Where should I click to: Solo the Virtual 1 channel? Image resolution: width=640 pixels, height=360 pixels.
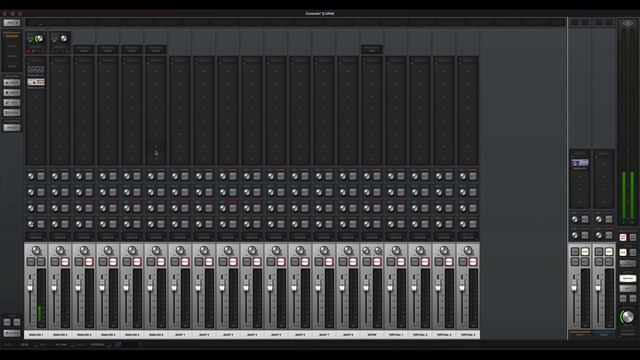(391, 262)
